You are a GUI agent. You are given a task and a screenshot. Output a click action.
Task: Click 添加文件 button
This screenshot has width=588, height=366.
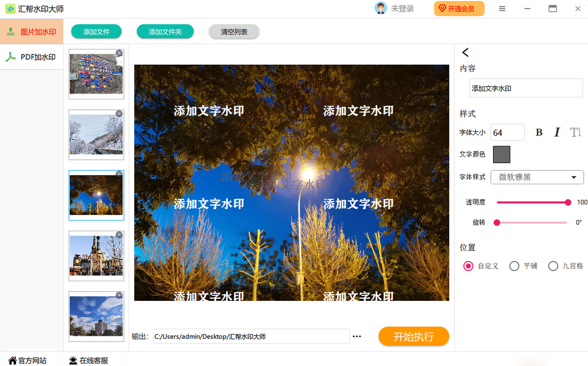point(97,32)
